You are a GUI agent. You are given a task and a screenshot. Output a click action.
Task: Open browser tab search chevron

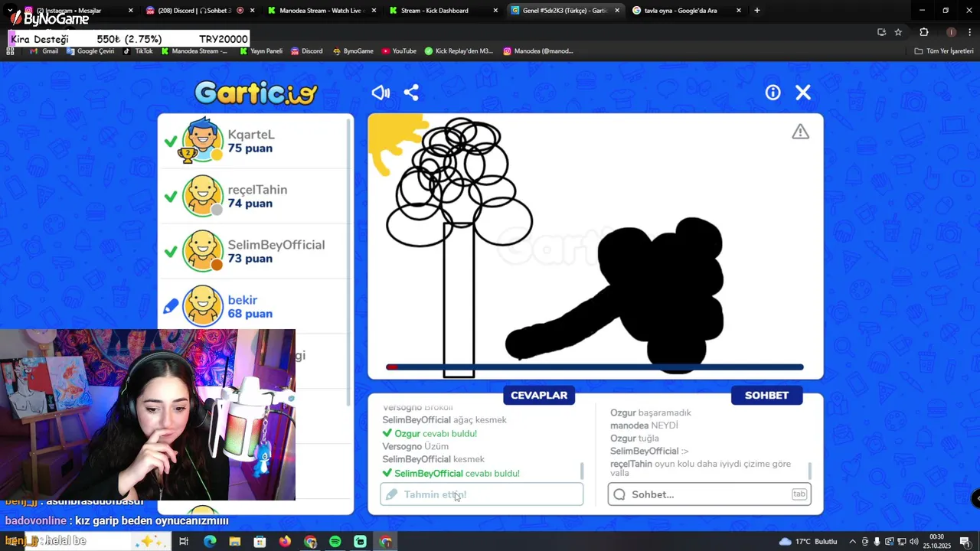(10, 11)
